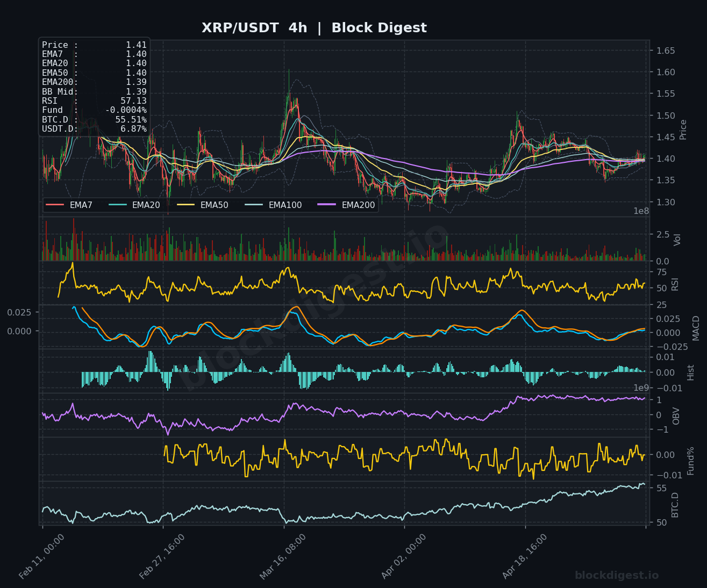Click the USDT.D 6.87% readout
The width and height of the screenshot is (707, 588).
click(x=94, y=129)
